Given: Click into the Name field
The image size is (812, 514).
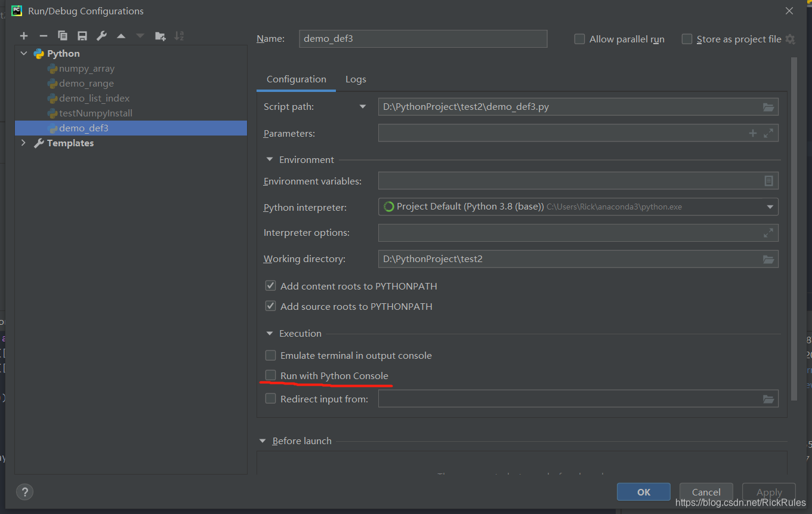Looking at the screenshot, I should click(423, 39).
